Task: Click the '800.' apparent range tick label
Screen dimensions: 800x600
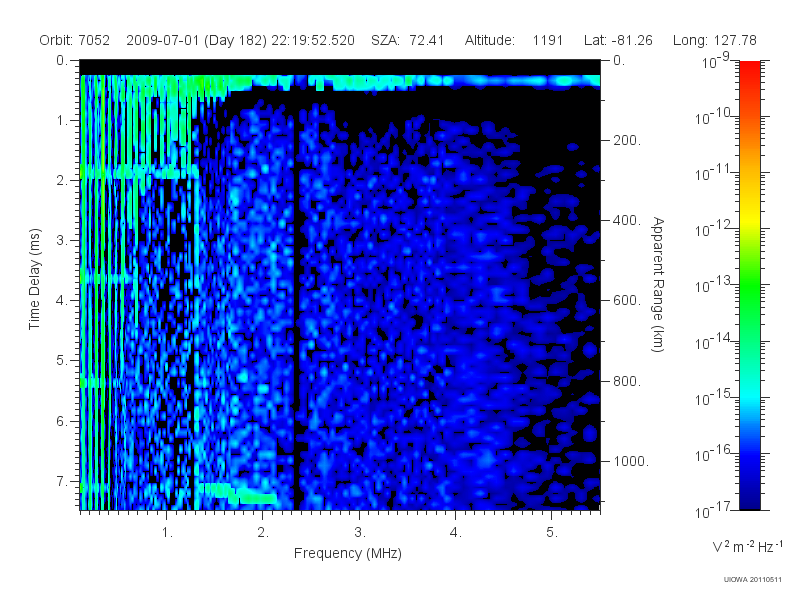Action: (x=627, y=381)
